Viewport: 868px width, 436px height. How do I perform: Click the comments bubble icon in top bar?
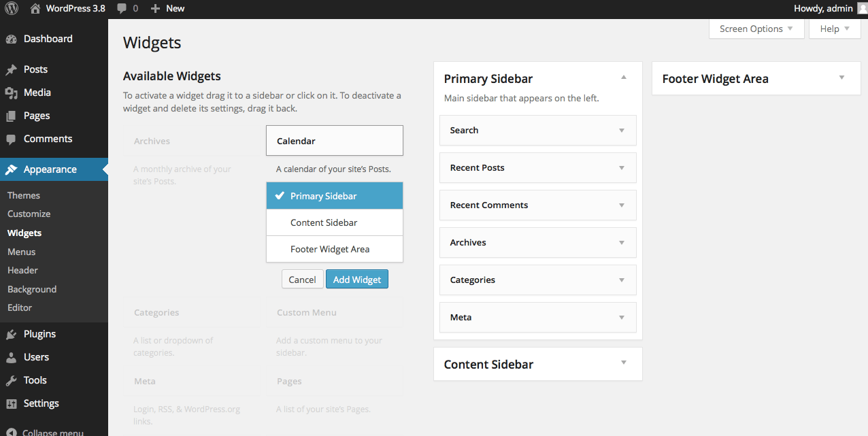coord(122,9)
